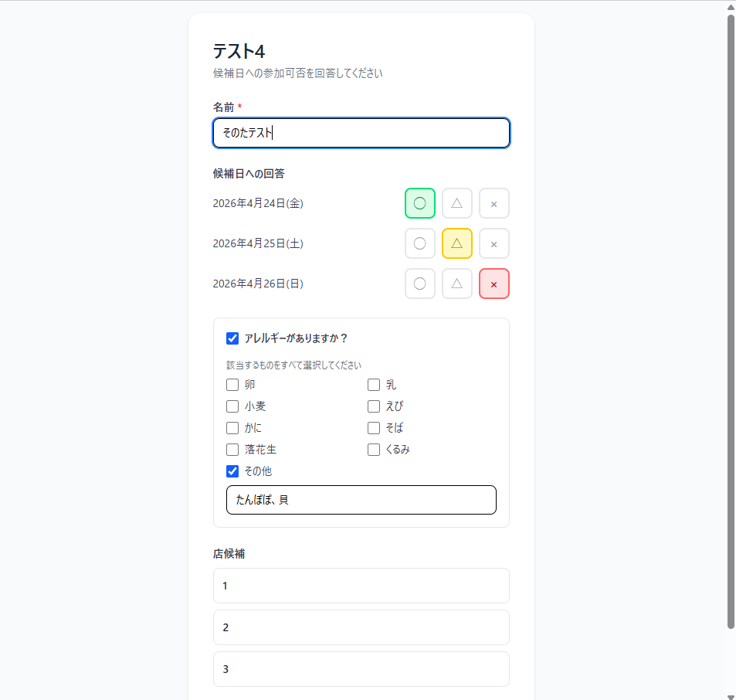Screen dimensions: 736x700
Task: Focus the other-allergy text input
Action: click(361, 500)
